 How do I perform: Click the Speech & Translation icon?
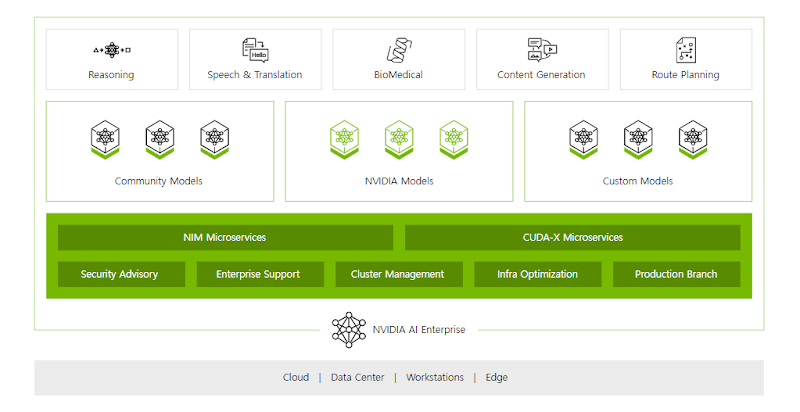(255, 50)
